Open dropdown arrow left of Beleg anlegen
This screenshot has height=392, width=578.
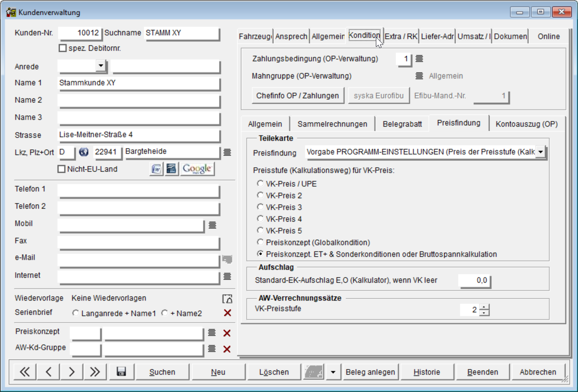click(x=333, y=372)
